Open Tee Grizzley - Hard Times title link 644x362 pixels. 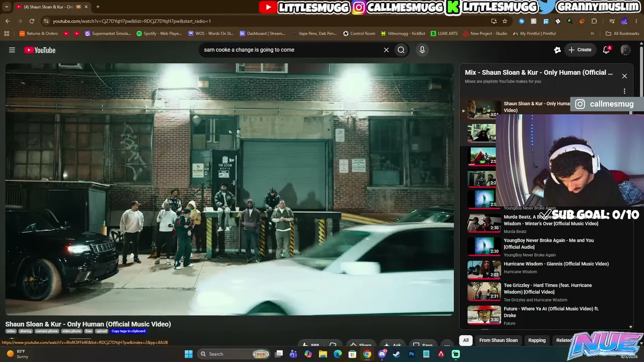pyautogui.click(x=547, y=289)
